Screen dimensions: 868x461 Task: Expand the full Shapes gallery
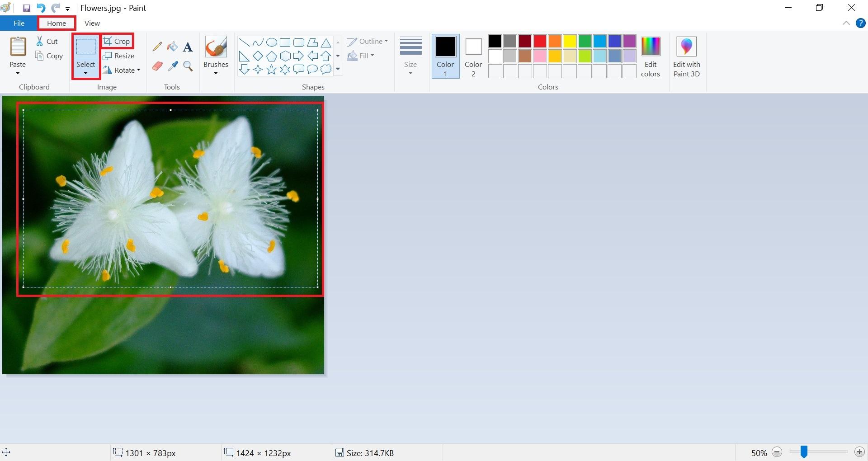[338, 69]
